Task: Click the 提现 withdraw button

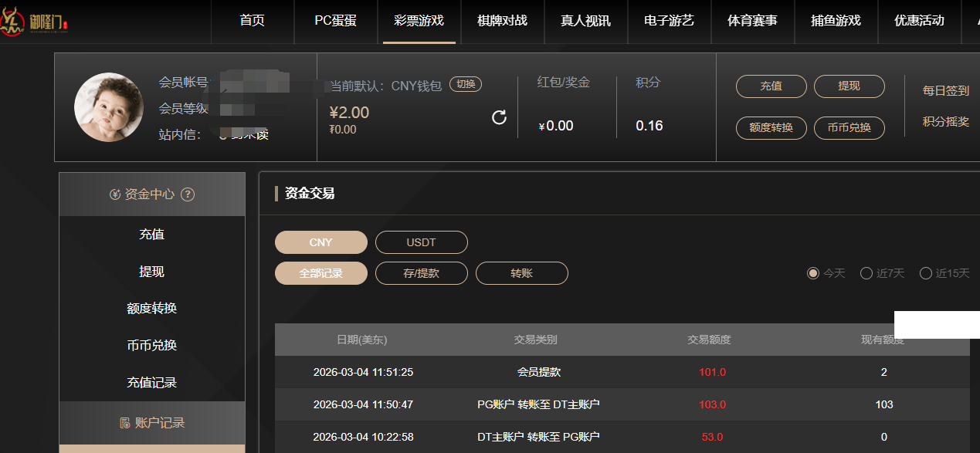Action: coord(849,87)
